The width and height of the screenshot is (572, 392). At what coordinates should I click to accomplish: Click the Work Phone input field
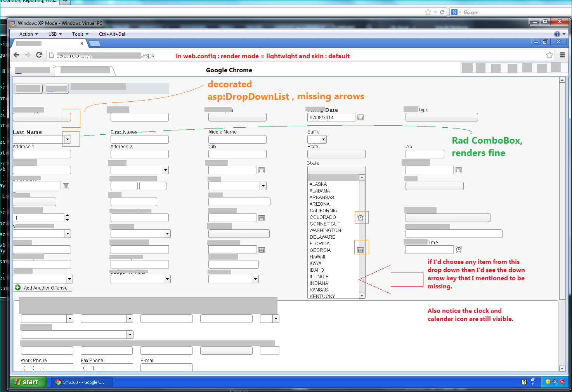tap(47, 368)
